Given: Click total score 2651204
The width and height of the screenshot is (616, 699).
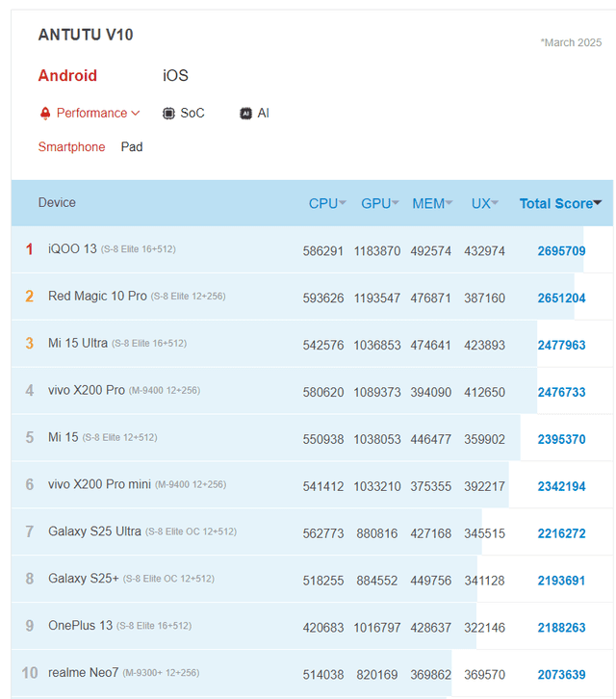Looking at the screenshot, I should (561, 298).
